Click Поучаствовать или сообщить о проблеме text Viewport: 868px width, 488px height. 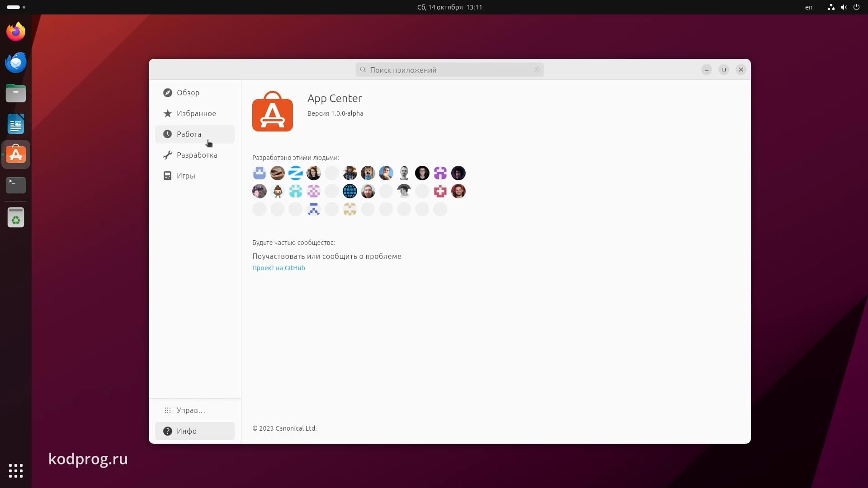[327, 256]
